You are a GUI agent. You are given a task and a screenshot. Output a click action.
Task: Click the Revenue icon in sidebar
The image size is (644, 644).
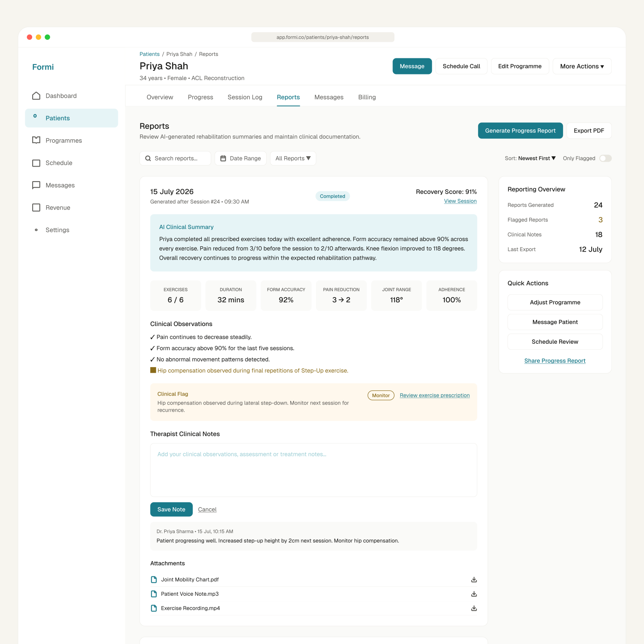(x=36, y=208)
